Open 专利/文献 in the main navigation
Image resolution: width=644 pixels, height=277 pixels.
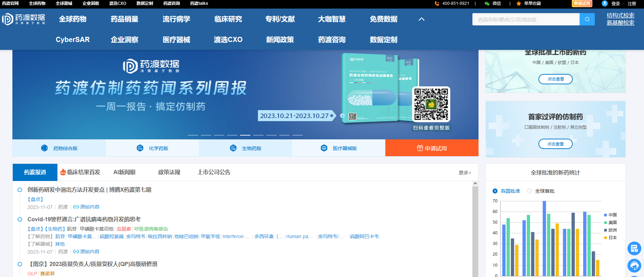tap(280, 19)
